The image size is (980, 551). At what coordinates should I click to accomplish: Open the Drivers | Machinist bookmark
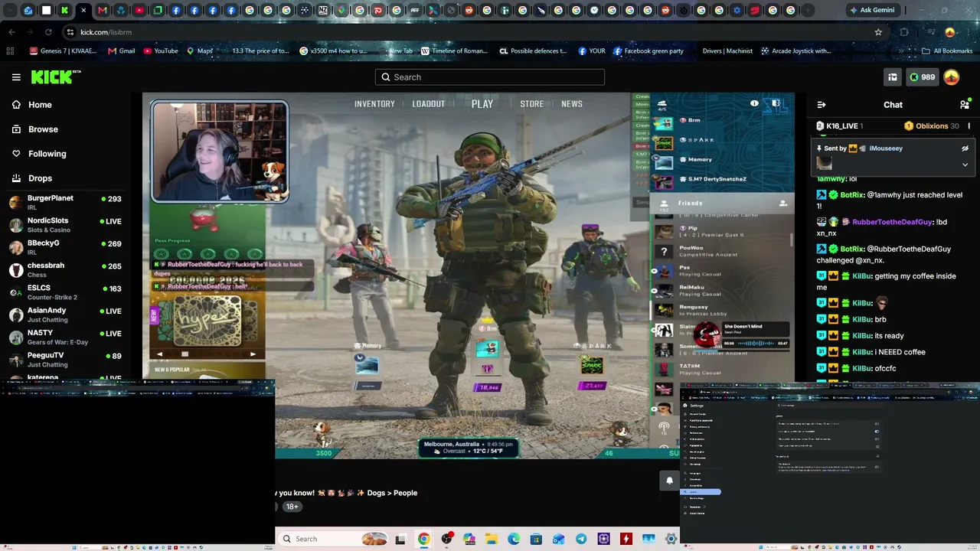[727, 51]
